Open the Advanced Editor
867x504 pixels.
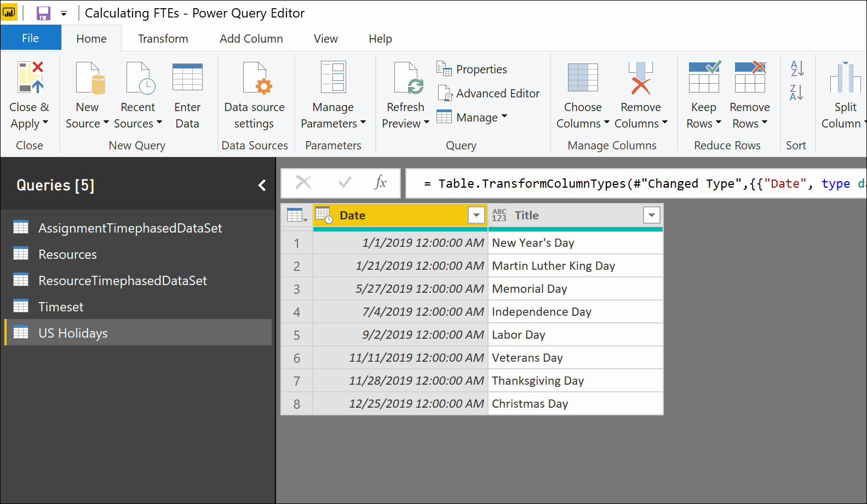489,93
